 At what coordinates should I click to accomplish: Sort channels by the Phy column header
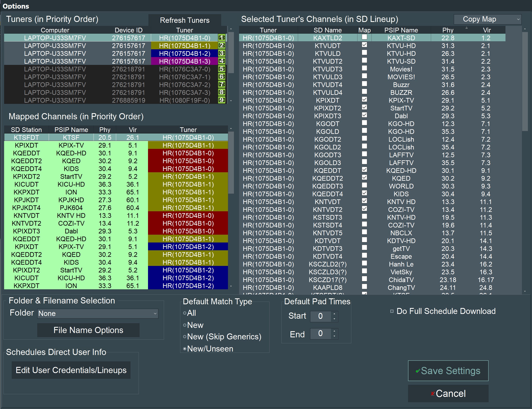point(448,30)
